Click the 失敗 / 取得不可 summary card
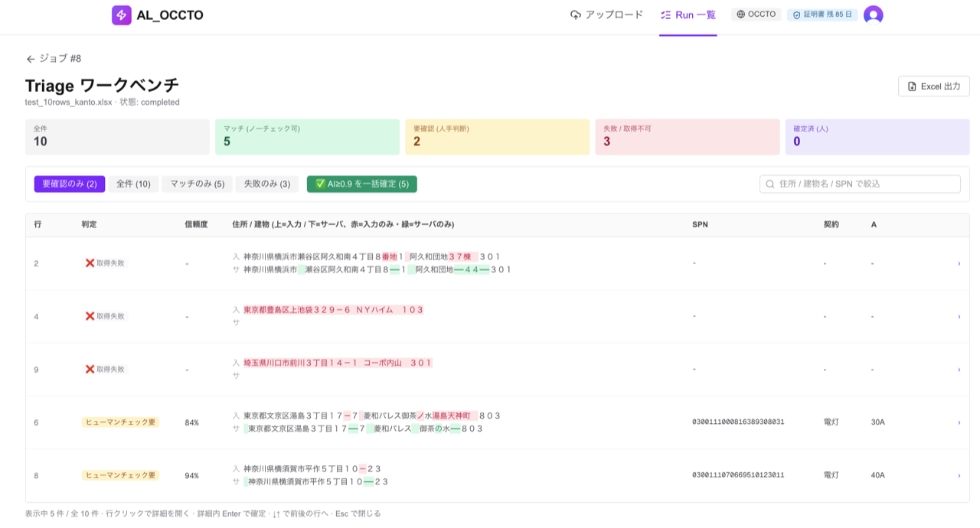 click(x=688, y=137)
